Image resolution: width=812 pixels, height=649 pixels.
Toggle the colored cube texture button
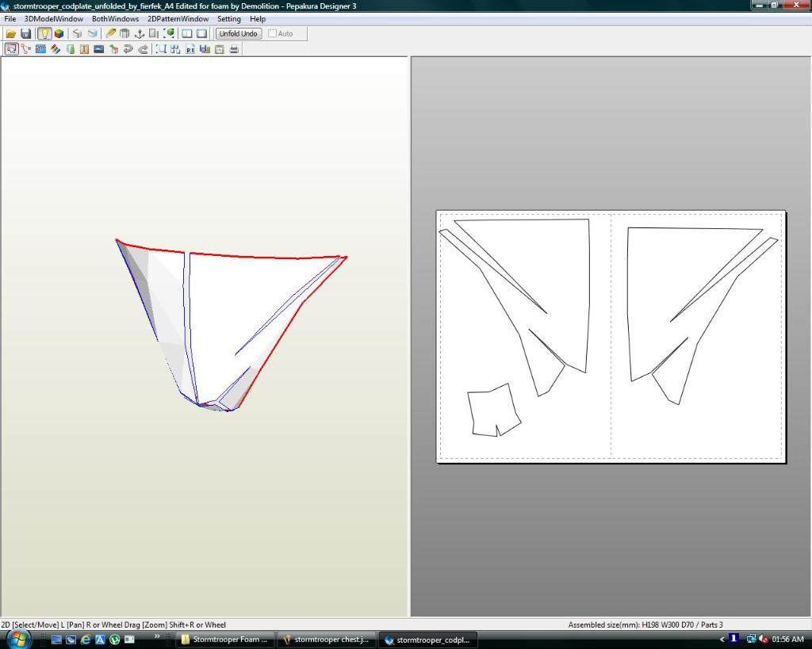point(59,34)
